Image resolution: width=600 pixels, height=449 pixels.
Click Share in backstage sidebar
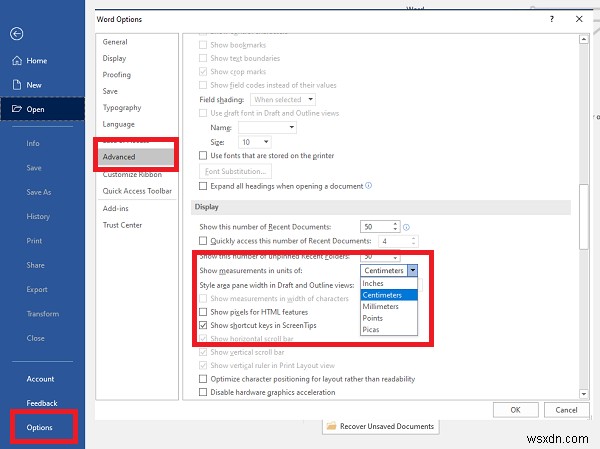35,265
